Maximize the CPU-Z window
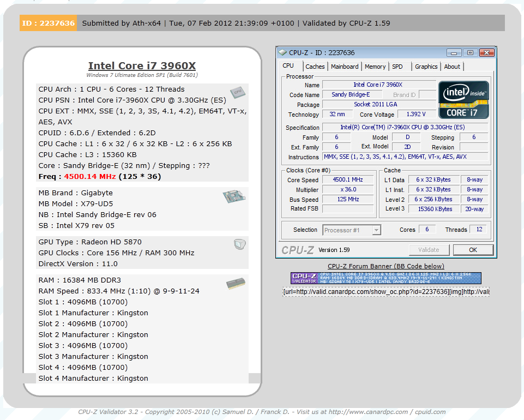The height and width of the screenshot is (420, 524). (470, 52)
